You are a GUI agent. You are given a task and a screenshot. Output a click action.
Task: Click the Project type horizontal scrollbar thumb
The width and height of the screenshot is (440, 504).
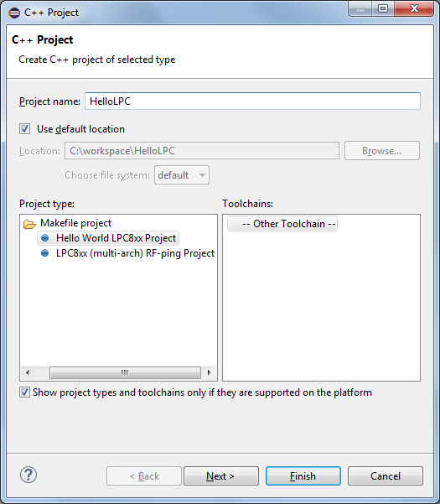125,372
